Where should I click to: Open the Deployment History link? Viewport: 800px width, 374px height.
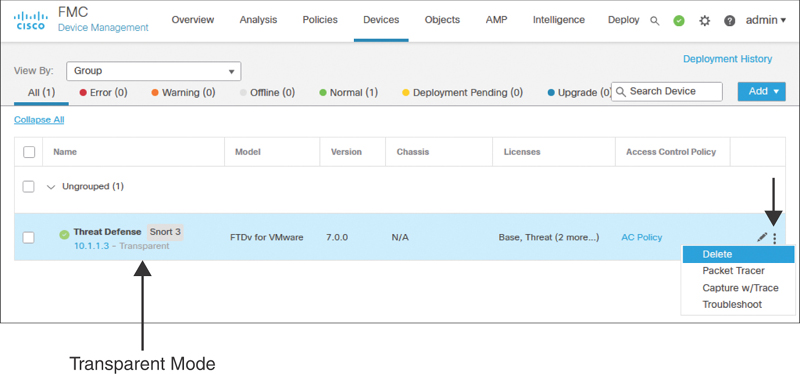click(x=728, y=59)
